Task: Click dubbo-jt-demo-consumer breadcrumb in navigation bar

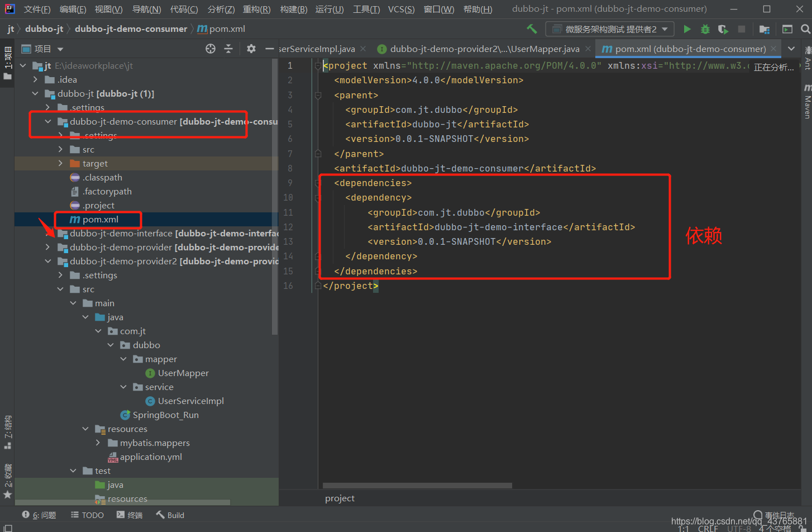Action: coord(131,29)
